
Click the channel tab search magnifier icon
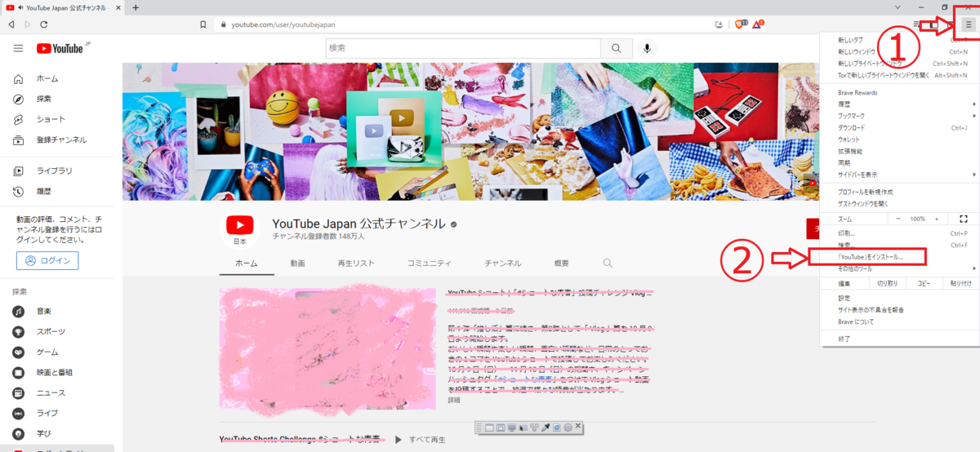pyautogui.click(x=608, y=263)
